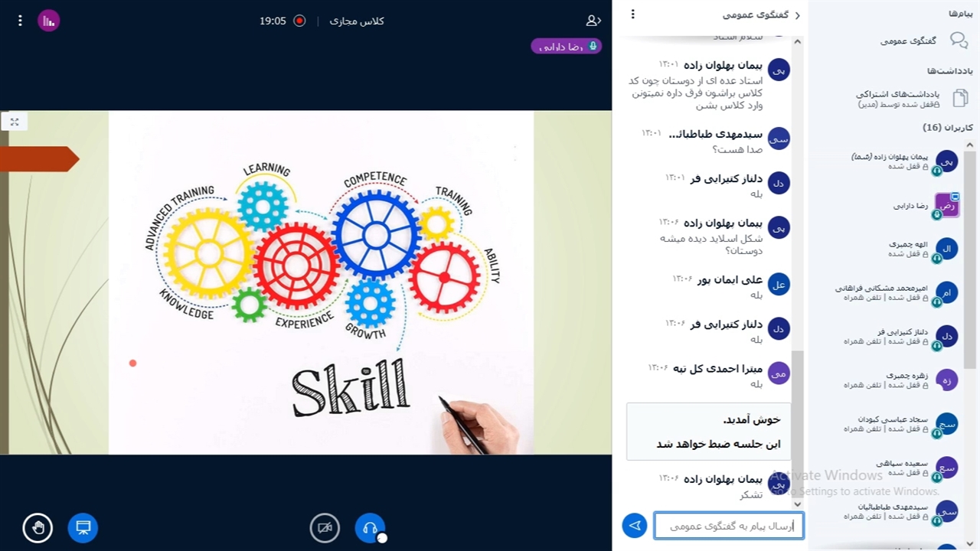Toggle the user list icon
980x551 pixels.
(x=593, y=21)
